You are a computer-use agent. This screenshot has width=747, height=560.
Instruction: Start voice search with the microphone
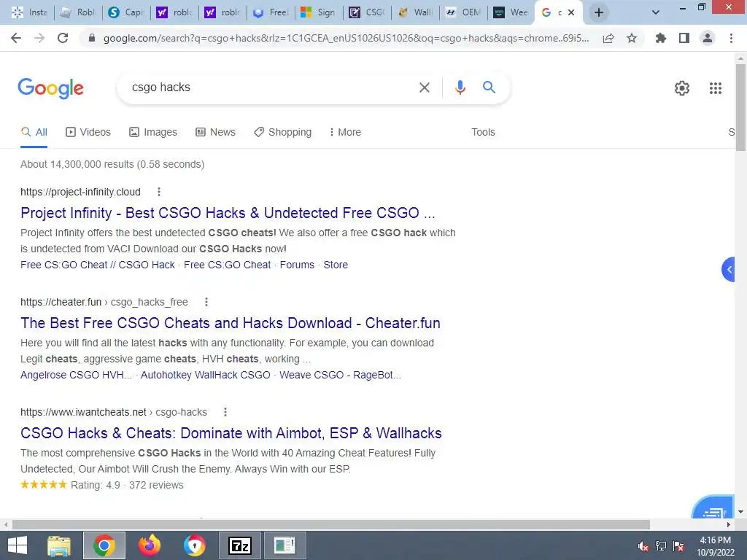pos(460,87)
